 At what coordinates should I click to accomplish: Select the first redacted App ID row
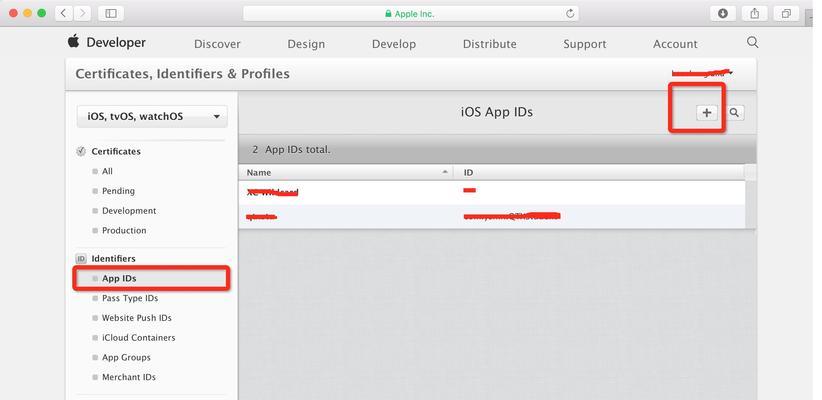coord(492,192)
